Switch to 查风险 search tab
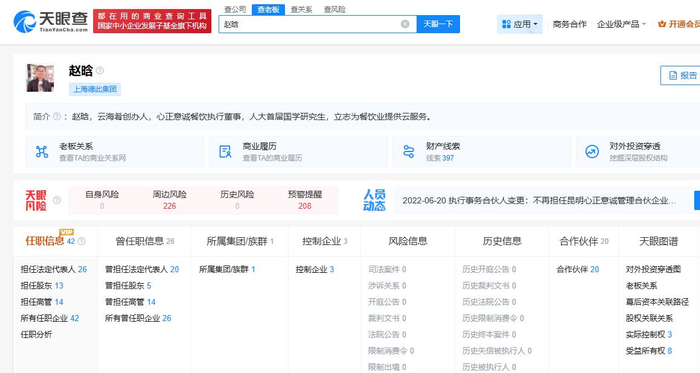The width and height of the screenshot is (700, 373). coord(334,9)
